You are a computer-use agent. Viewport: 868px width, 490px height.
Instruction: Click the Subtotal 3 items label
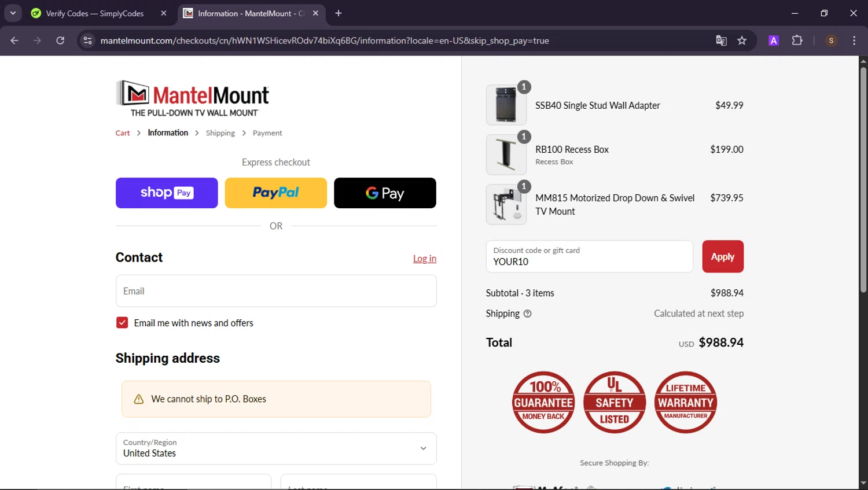pos(520,293)
